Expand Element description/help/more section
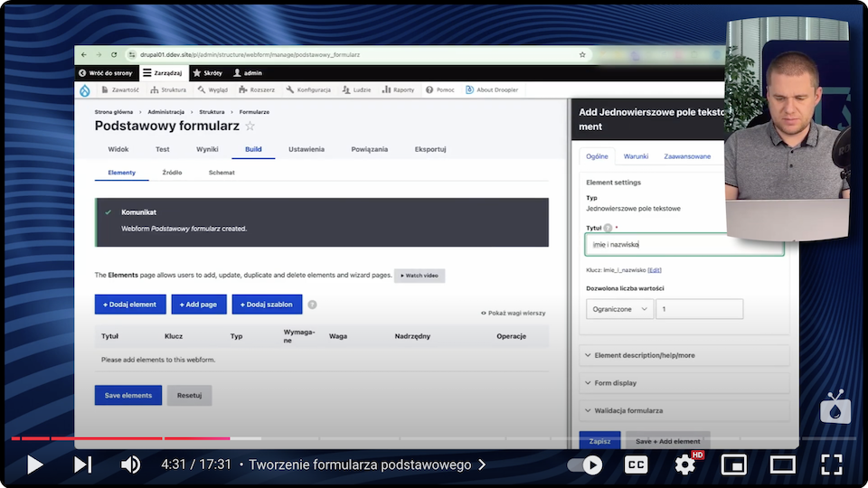Viewport: 868px width, 488px height. tap(684, 355)
